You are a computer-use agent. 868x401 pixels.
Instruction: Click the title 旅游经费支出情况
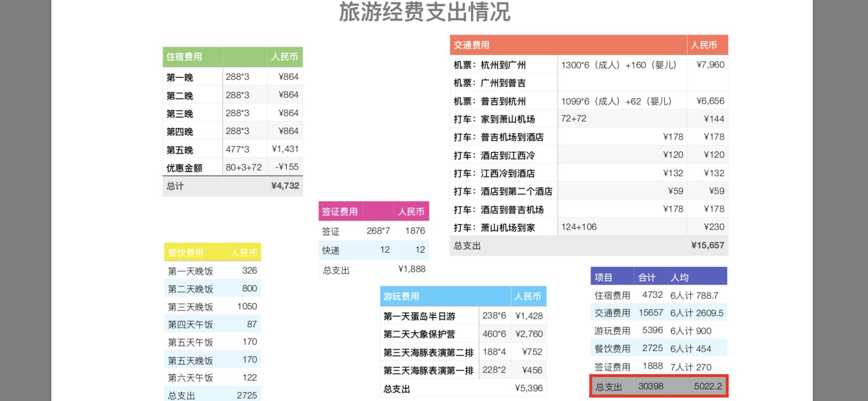coord(424,12)
